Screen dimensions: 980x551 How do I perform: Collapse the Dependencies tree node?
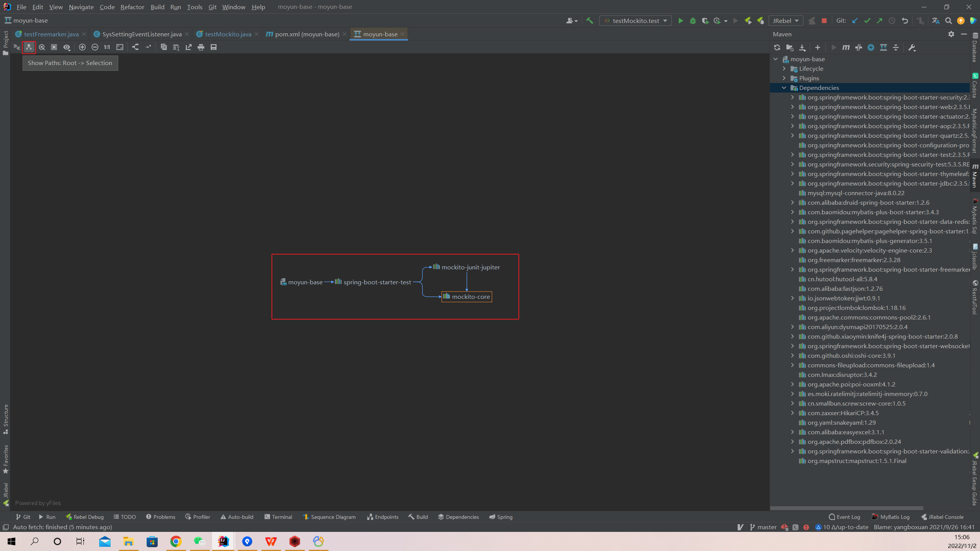784,88
